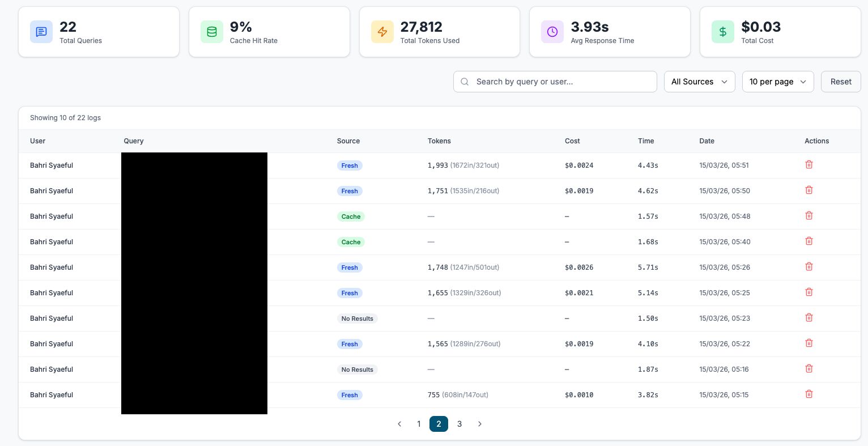Expand the All Sources chevron arrow
868x446 pixels.
(x=725, y=82)
